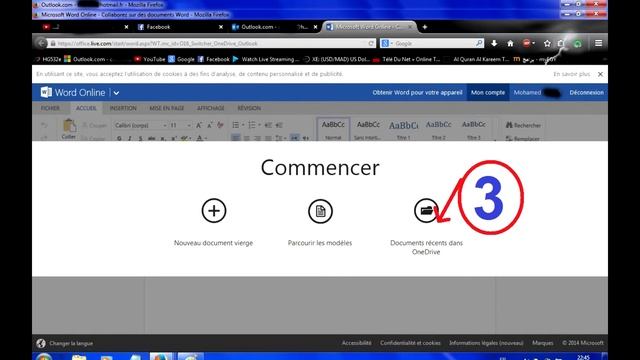Open the Facebook bookmark

pyautogui.click(x=213, y=59)
